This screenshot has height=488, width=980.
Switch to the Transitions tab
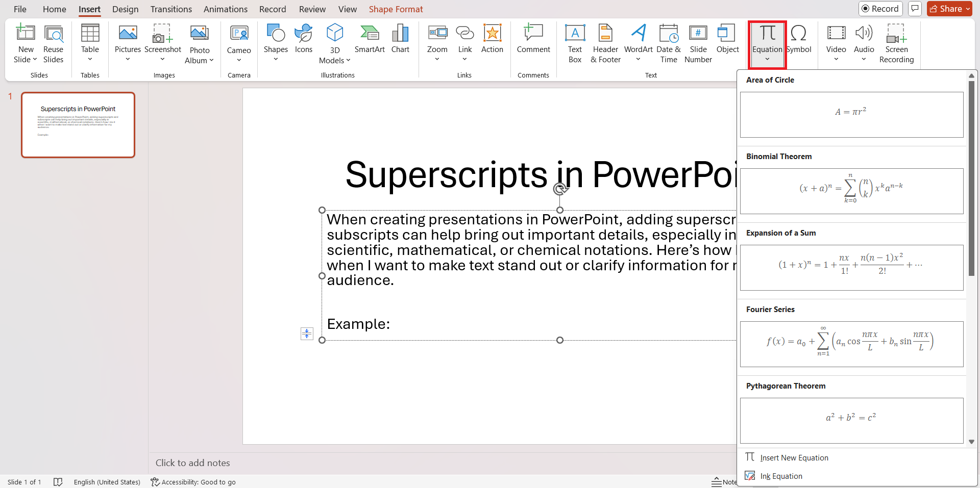coord(171,9)
